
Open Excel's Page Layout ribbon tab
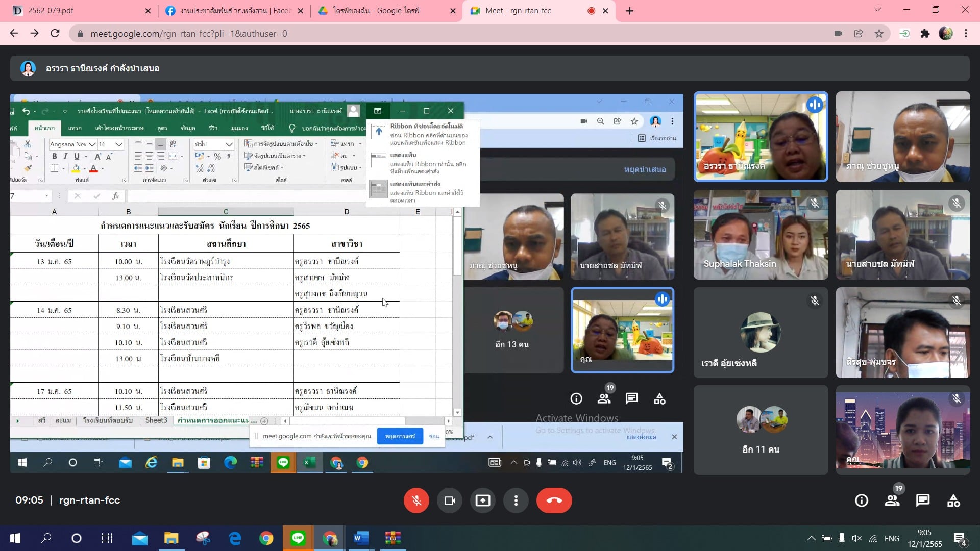pyautogui.click(x=119, y=128)
